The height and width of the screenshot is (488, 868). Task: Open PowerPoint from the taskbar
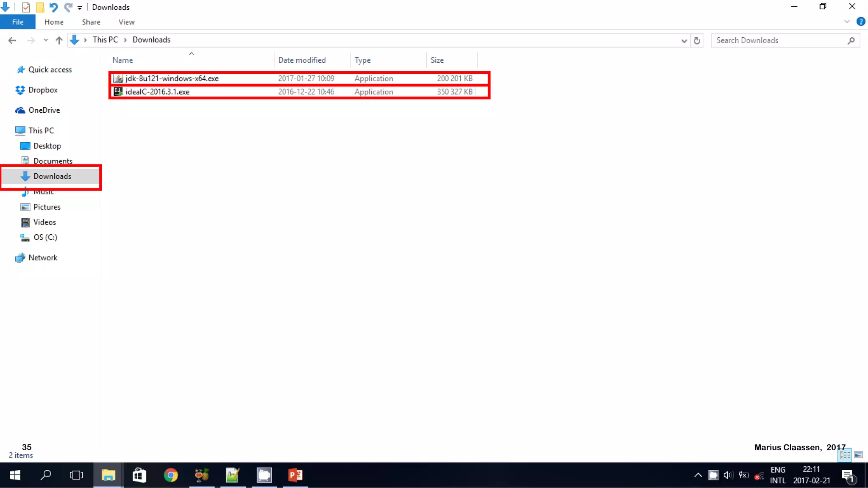[295, 475]
